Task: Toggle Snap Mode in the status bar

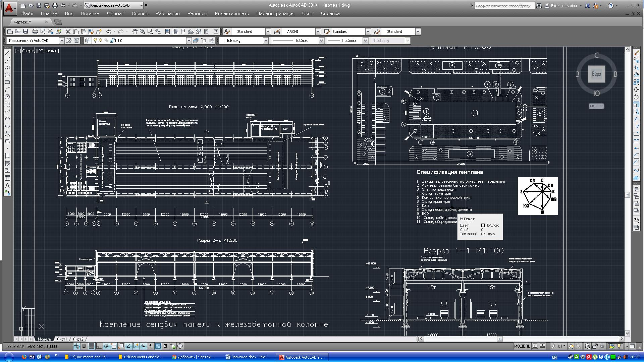Action: point(84,346)
